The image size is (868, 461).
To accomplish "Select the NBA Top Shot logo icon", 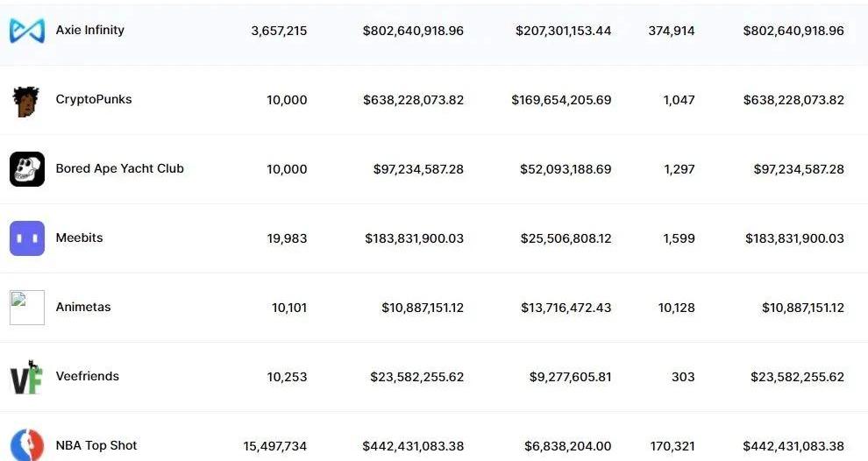I will tap(26, 444).
